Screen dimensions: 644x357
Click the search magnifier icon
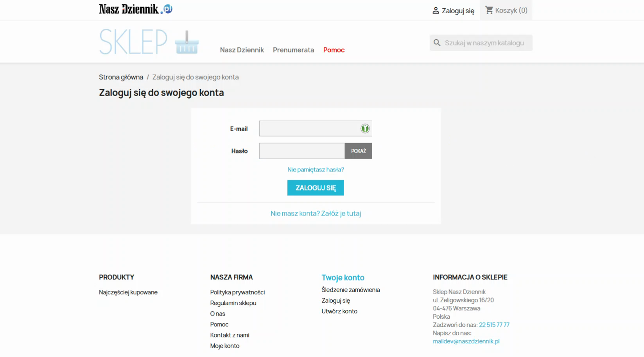click(x=437, y=43)
